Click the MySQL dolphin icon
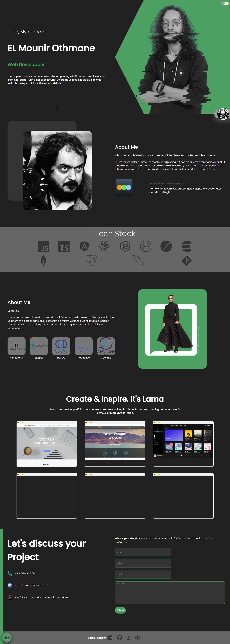Image resolution: width=230 pixels, height=644 pixels. (x=139, y=261)
